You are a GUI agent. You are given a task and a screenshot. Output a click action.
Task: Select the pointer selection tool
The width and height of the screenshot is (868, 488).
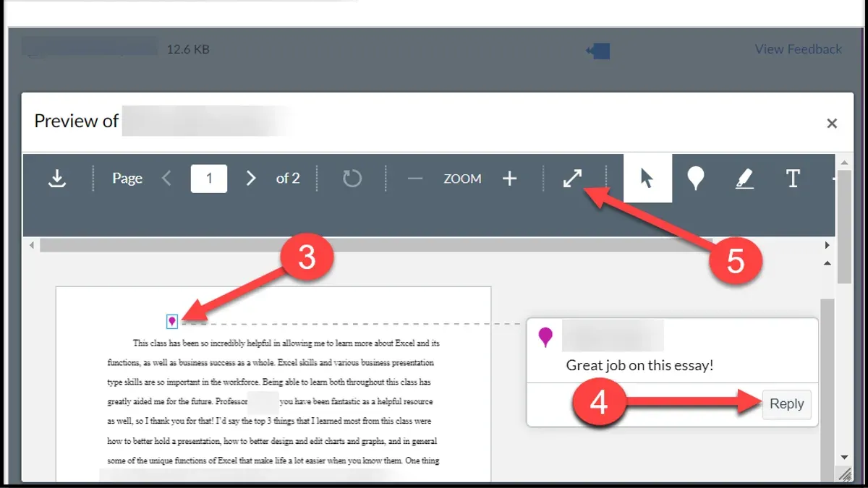[647, 178]
